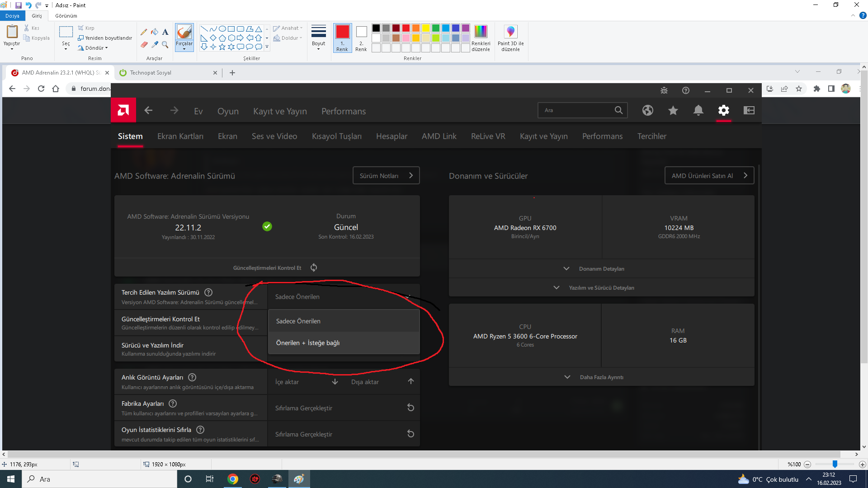The image size is (868, 488).
Task: Open the Boyut line size dropdown
Action: pyautogui.click(x=318, y=38)
